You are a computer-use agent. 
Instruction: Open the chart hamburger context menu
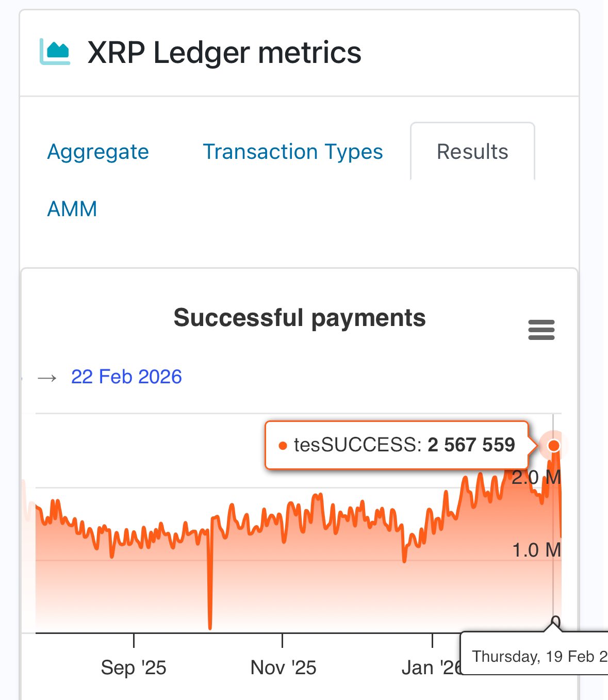pyautogui.click(x=541, y=330)
